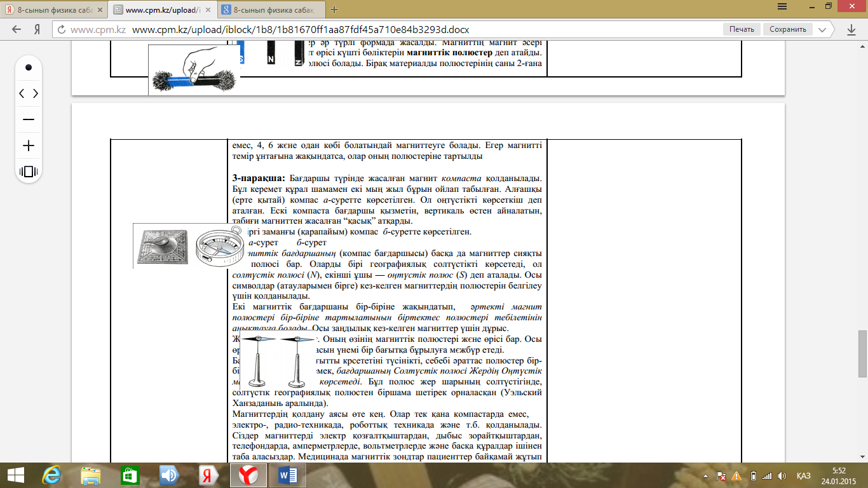
Task: Open a new tab with the plus button
Action: [x=334, y=10]
